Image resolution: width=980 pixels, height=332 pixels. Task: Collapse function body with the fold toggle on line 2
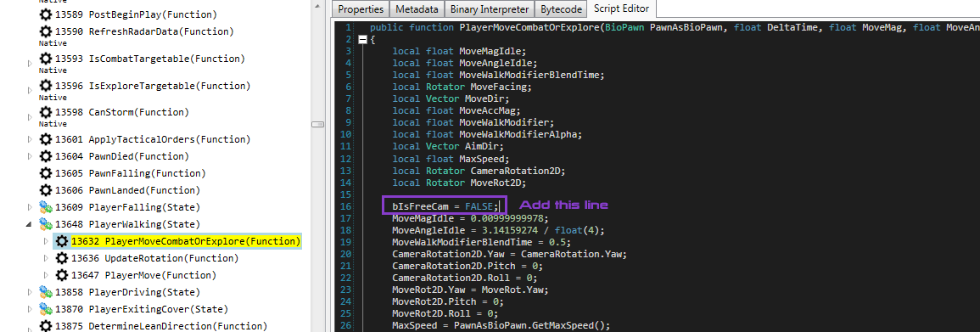[362, 39]
